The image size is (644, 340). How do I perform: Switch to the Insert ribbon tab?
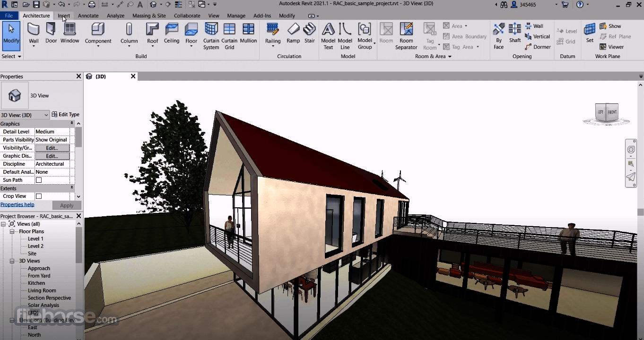[x=64, y=16]
